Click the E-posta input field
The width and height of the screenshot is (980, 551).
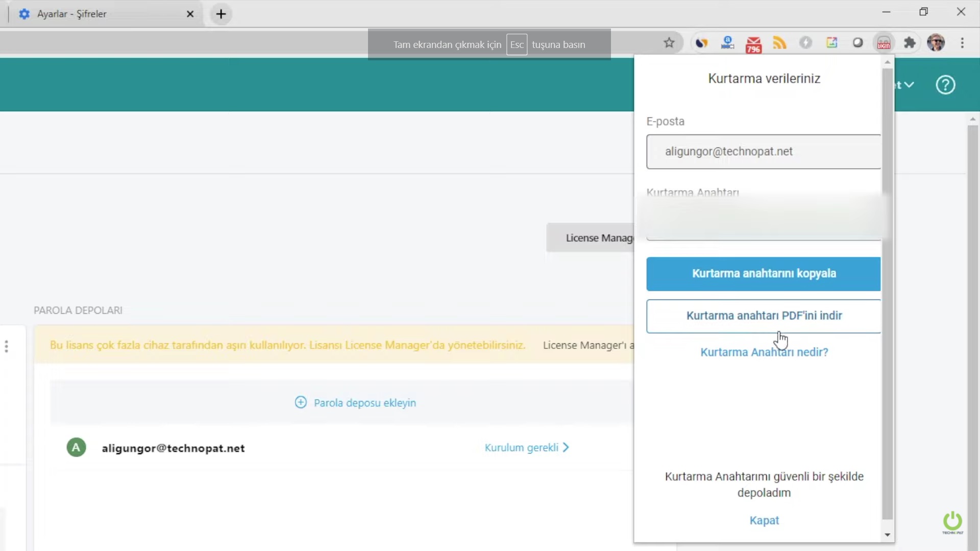pyautogui.click(x=764, y=152)
